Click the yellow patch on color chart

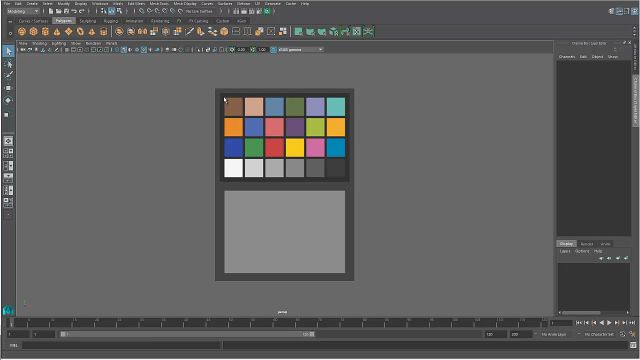coord(295,147)
